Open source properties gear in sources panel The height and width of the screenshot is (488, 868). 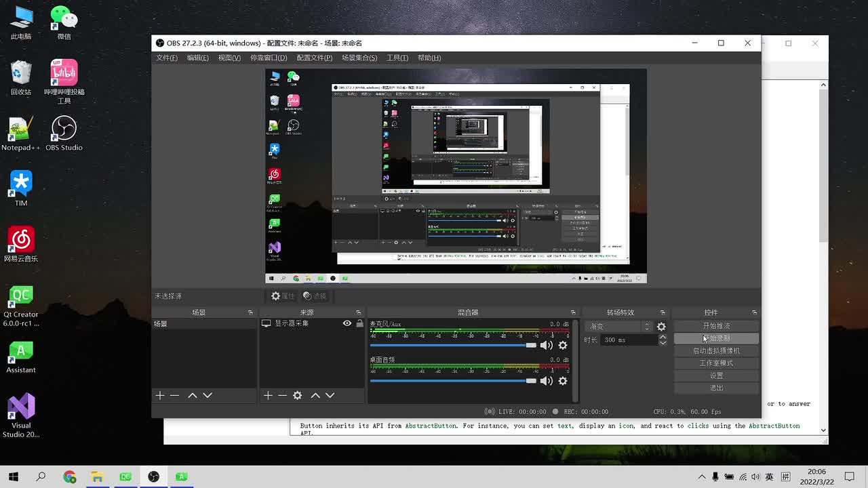[297, 395]
